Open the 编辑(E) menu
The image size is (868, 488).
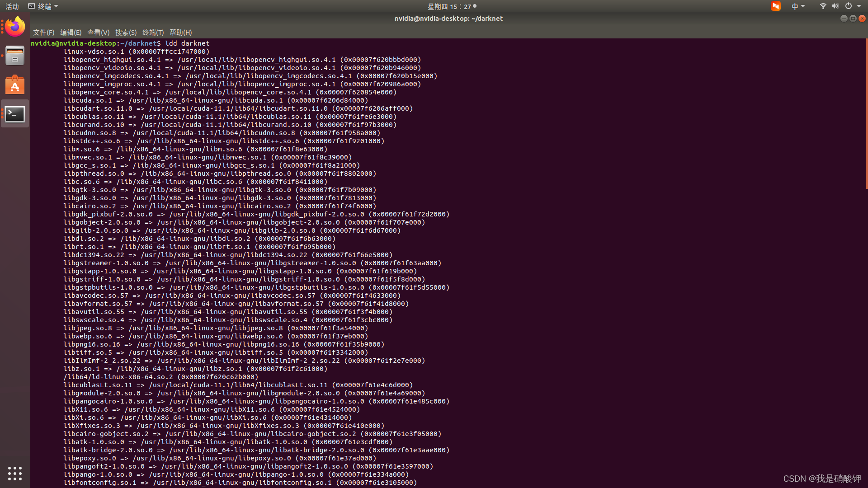(x=71, y=33)
